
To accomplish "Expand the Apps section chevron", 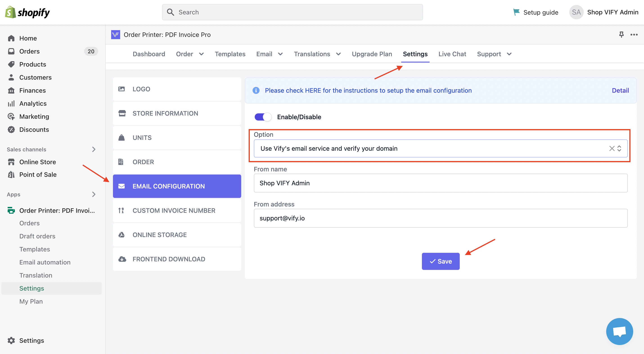I will coord(94,194).
